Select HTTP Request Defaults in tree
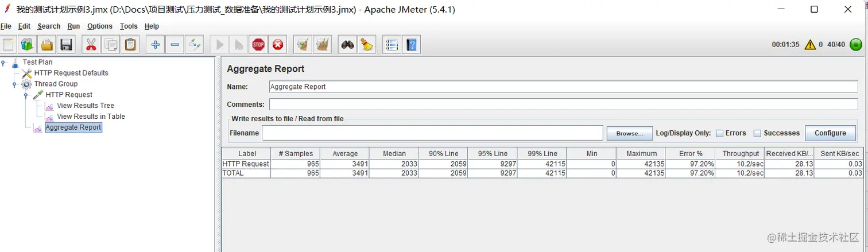This screenshot has height=252, width=868. pyautogui.click(x=71, y=73)
